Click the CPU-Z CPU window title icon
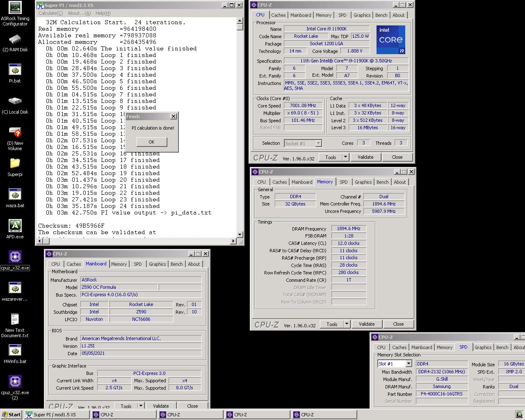Viewport: 525px width, 420px height. pos(254,5)
